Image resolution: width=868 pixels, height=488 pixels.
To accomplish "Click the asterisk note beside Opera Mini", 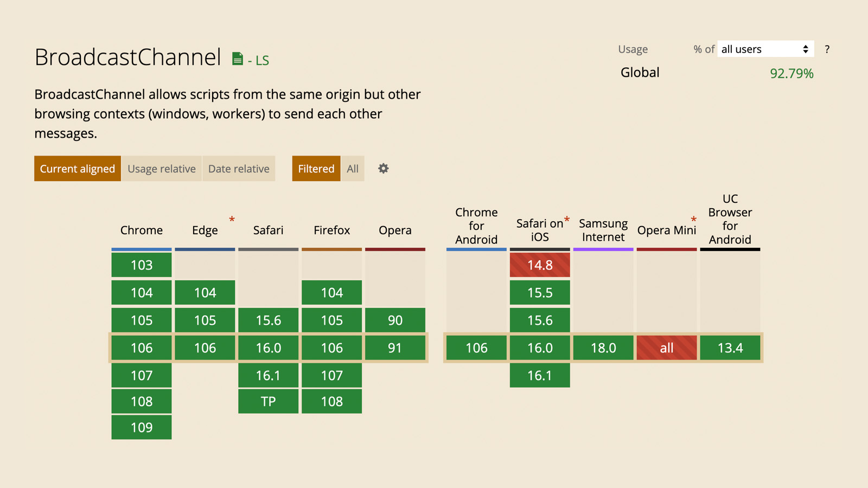I will pyautogui.click(x=693, y=220).
